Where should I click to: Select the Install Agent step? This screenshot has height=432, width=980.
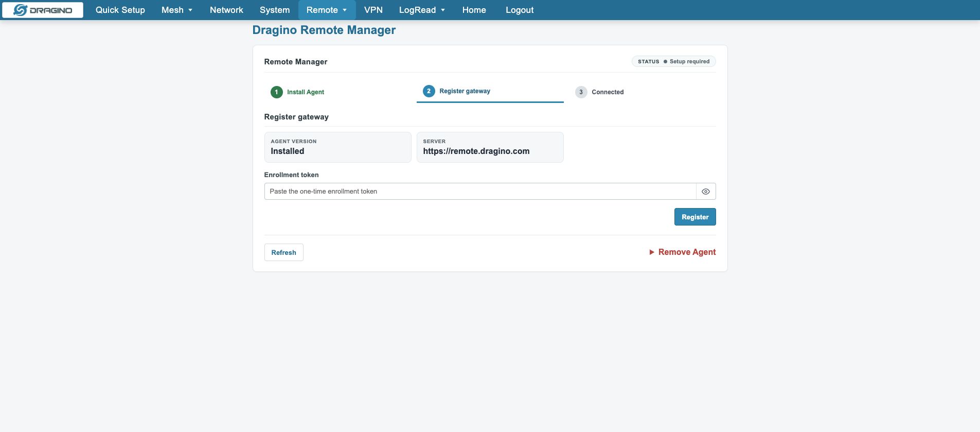[338, 92]
